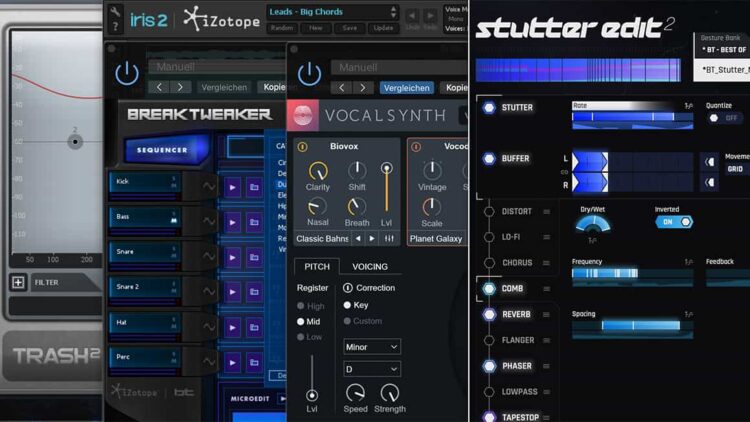This screenshot has width=750, height=422.
Task: Open the Minor scale dropdown
Action: (372, 347)
